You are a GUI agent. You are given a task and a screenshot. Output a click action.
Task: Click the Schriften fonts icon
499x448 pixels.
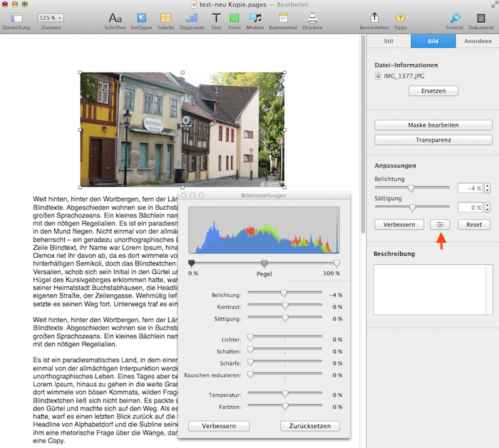point(114,18)
